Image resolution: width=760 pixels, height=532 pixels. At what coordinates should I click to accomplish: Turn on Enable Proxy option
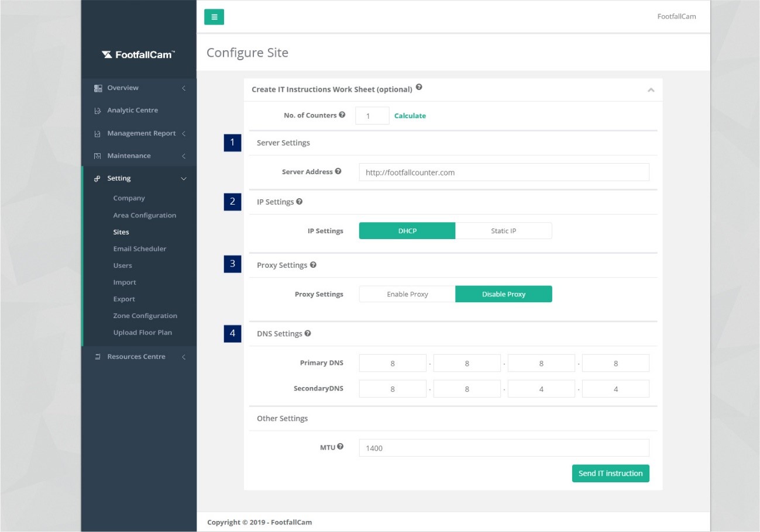coord(407,294)
